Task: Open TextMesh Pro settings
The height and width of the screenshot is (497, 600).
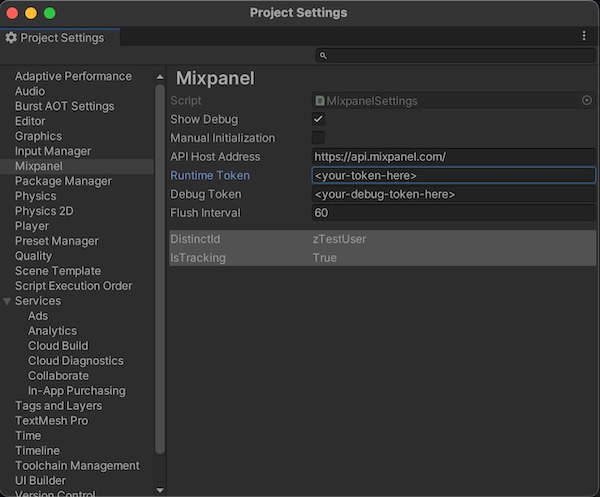Action: point(52,420)
